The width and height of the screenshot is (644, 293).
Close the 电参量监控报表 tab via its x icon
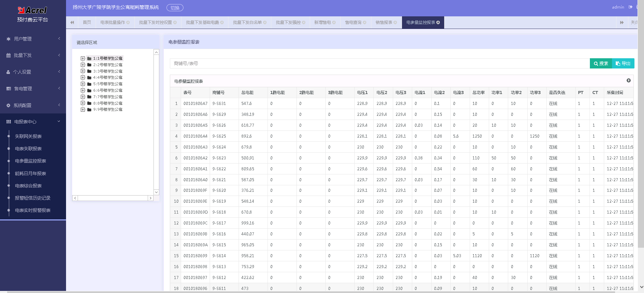[438, 22]
